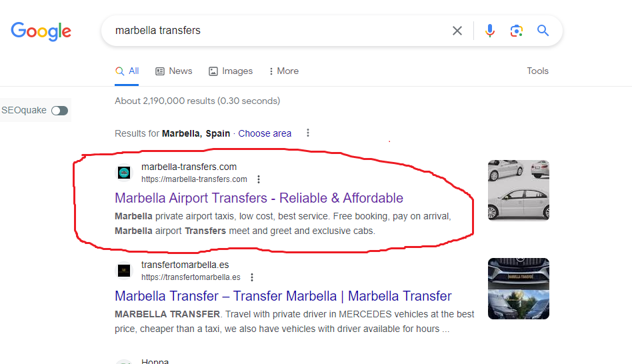The height and width of the screenshot is (364, 632).
Task: Click the Google logo
Action: 41,31
